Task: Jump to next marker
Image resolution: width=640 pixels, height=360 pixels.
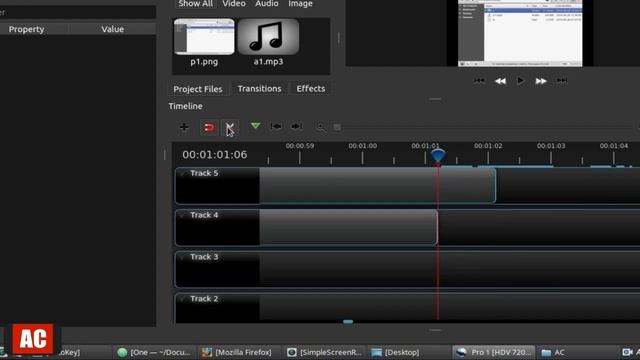Action: point(297,127)
